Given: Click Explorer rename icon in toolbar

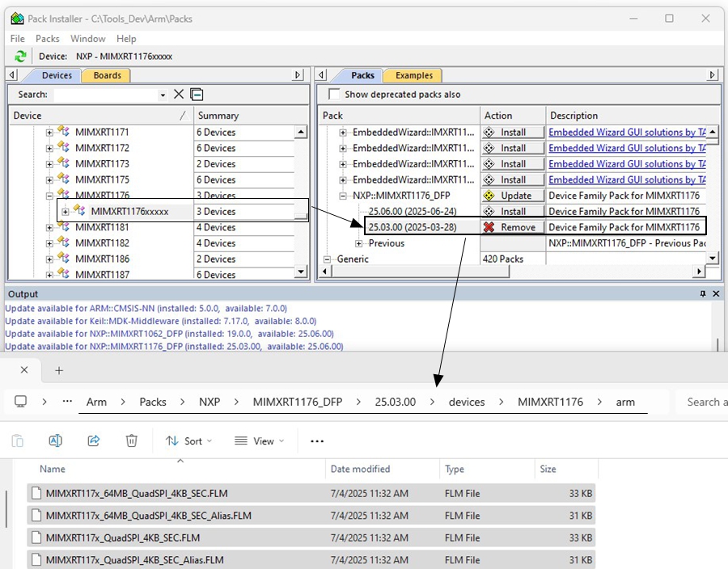Looking at the screenshot, I should (x=55, y=440).
